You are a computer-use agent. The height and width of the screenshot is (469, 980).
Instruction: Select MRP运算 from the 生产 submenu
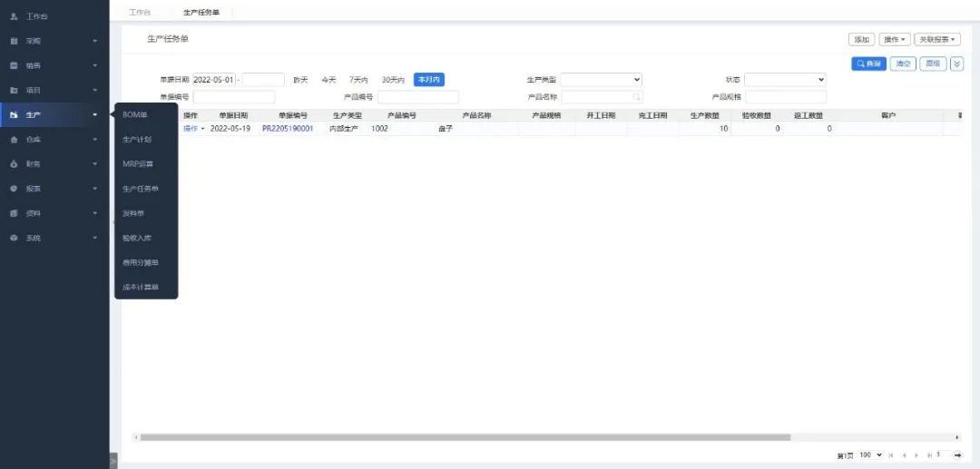(x=138, y=164)
